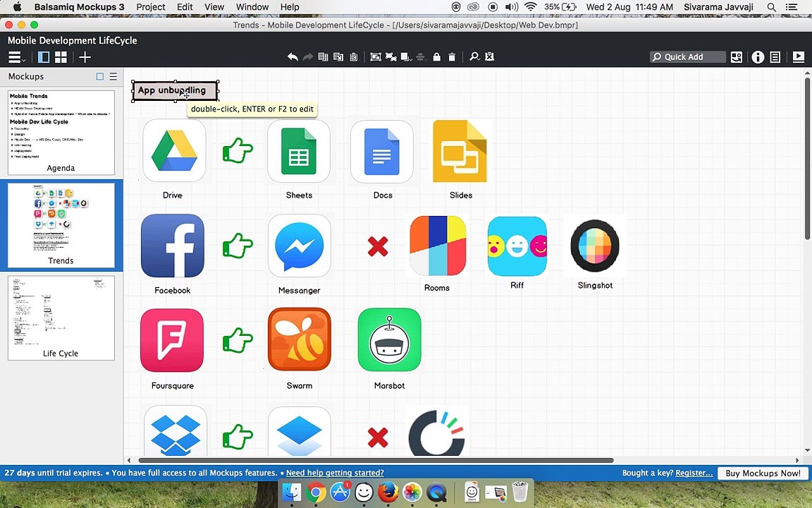Show the property inspector info icon

click(758, 57)
